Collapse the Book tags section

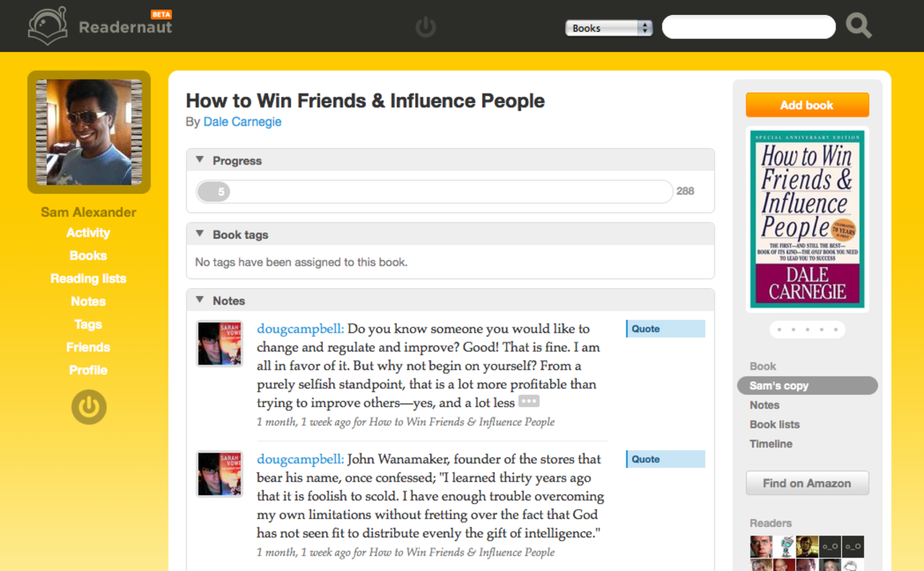(200, 235)
